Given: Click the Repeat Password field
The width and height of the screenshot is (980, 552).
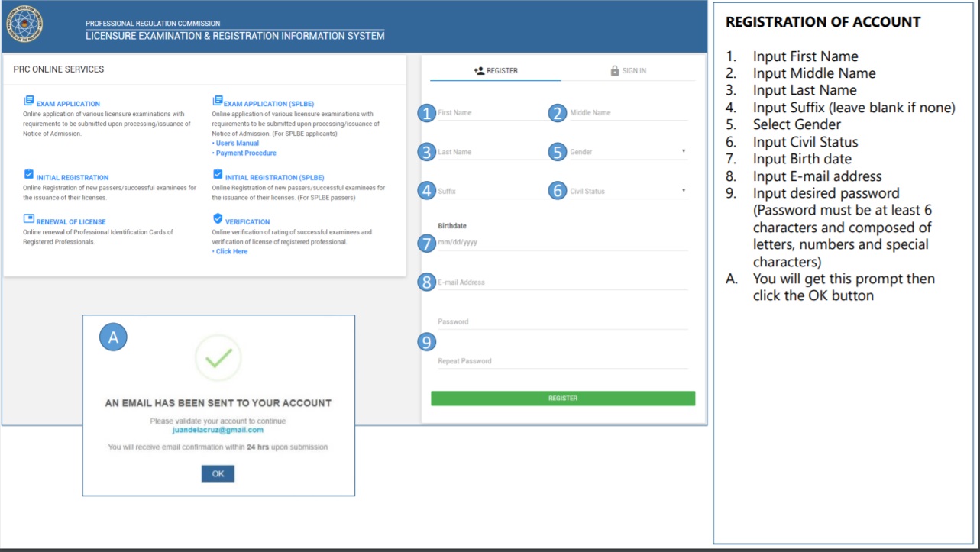Looking at the screenshot, I should tap(562, 361).
